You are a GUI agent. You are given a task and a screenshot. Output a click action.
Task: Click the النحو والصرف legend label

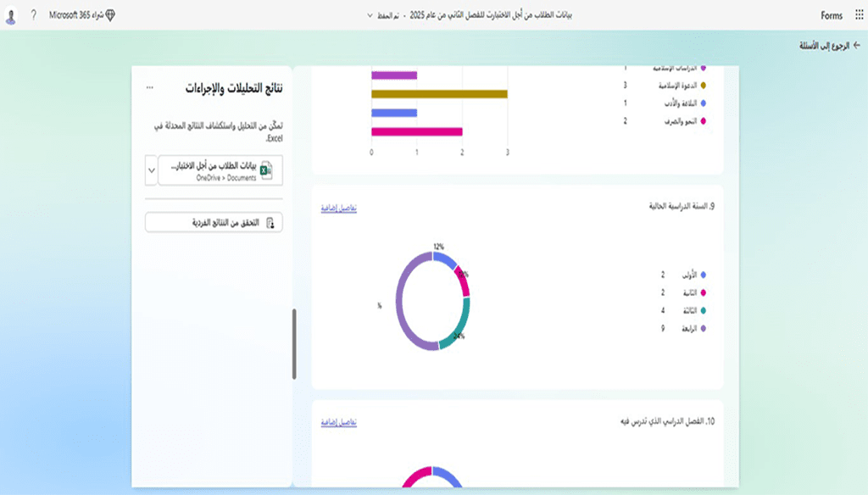681,121
